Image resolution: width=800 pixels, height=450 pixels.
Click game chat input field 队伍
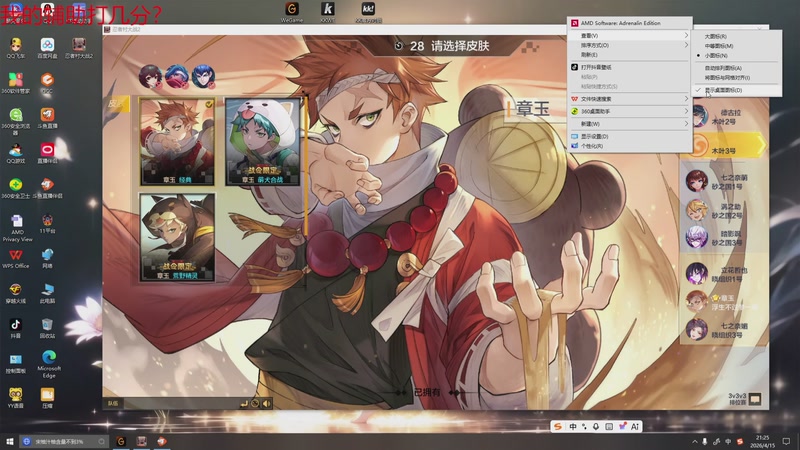click(x=179, y=404)
